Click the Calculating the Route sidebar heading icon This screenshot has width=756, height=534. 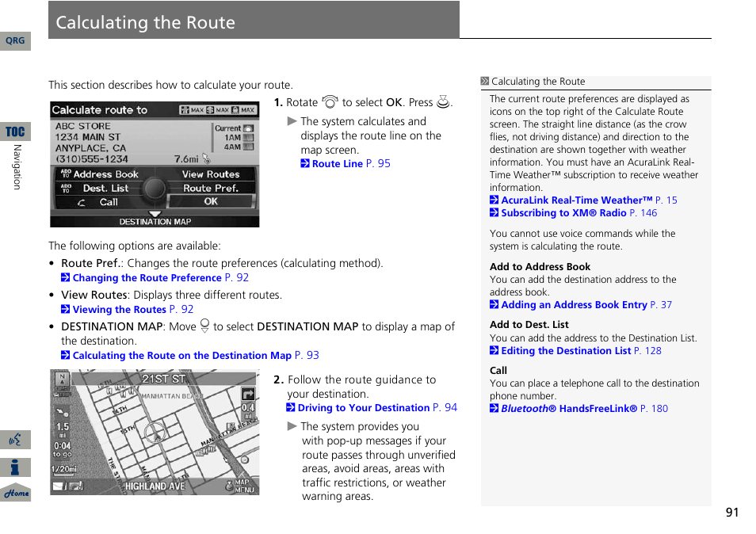pyautogui.click(x=484, y=81)
